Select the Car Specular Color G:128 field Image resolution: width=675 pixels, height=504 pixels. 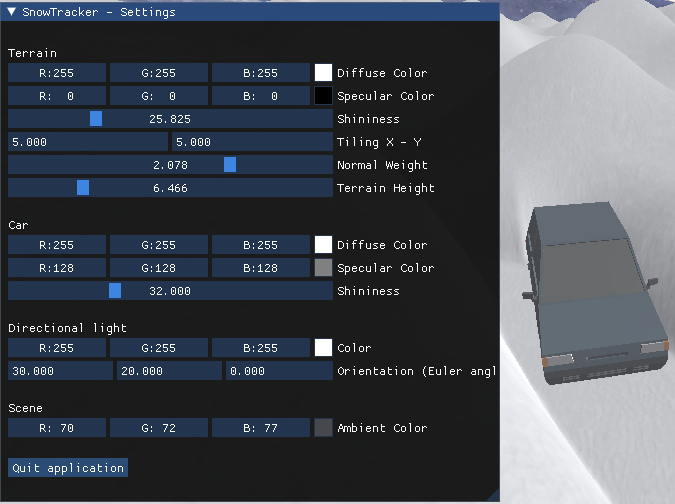click(159, 268)
